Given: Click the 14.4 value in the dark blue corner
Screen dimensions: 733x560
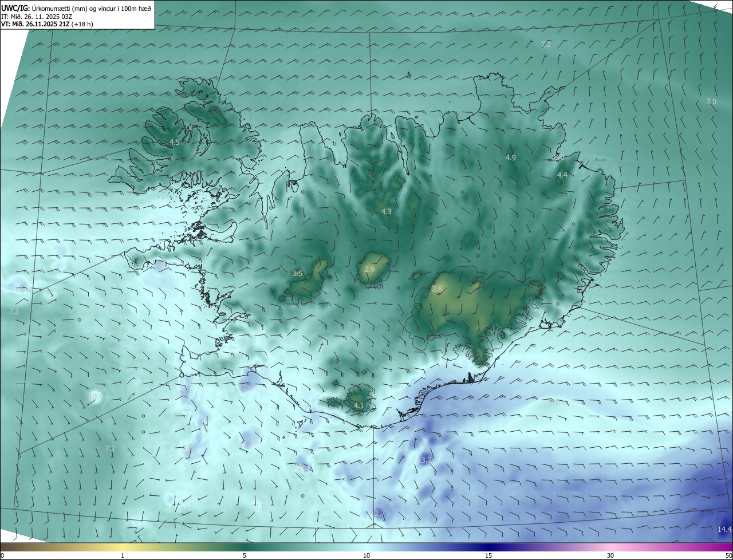Looking at the screenshot, I should 724,530.
